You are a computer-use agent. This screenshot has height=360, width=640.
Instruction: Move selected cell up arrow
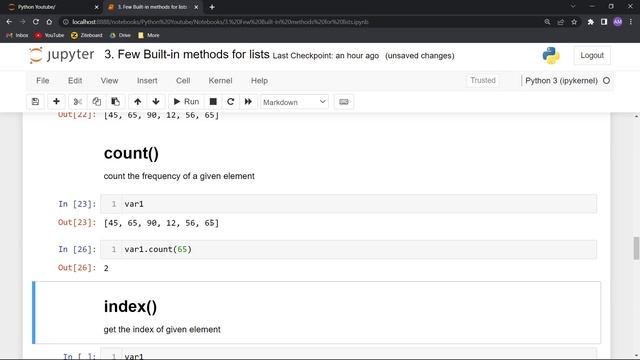pyautogui.click(x=138, y=102)
